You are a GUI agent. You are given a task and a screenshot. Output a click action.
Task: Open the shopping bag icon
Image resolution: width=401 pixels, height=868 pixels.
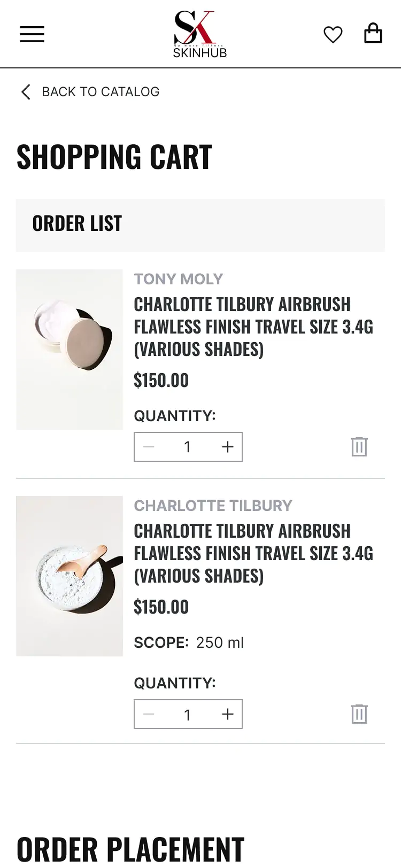(x=373, y=33)
